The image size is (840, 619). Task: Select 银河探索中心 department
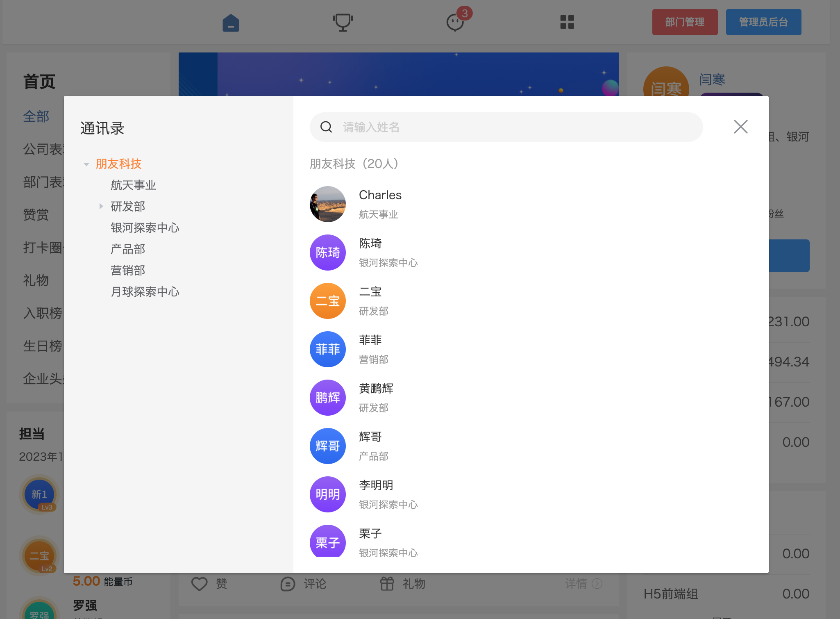point(145,228)
